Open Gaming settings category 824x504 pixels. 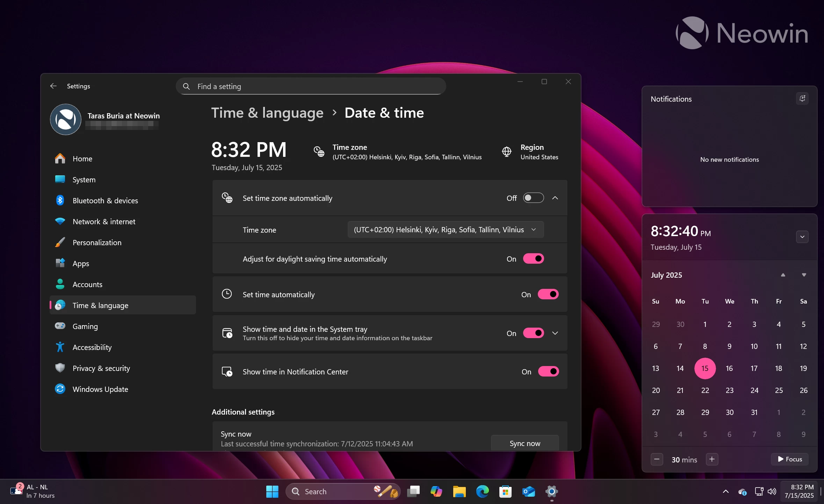123,326
